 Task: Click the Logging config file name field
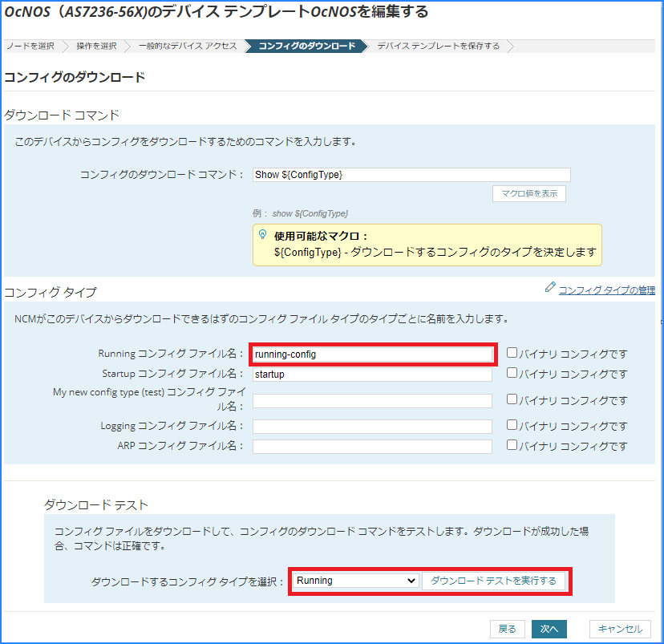coord(372,427)
